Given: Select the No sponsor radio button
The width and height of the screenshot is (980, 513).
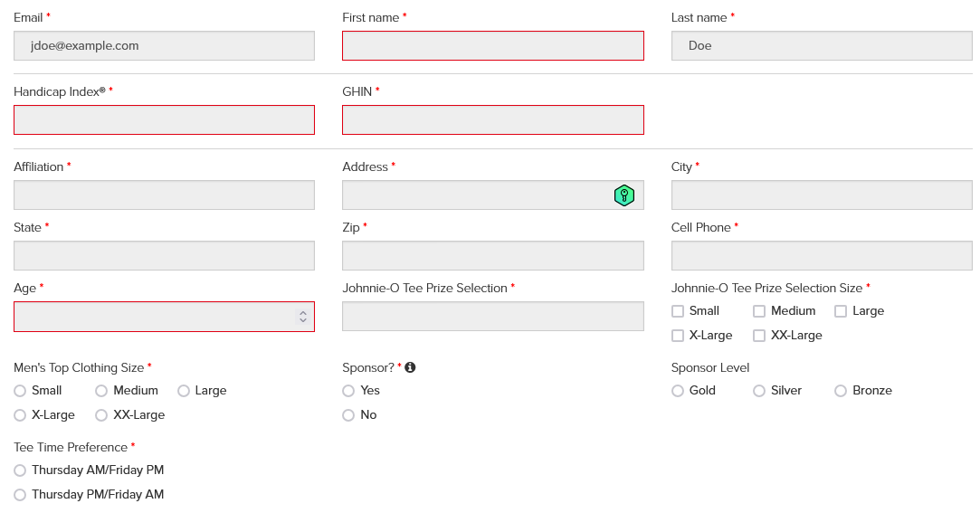Looking at the screenshot, I should click(x=348, y=415).
